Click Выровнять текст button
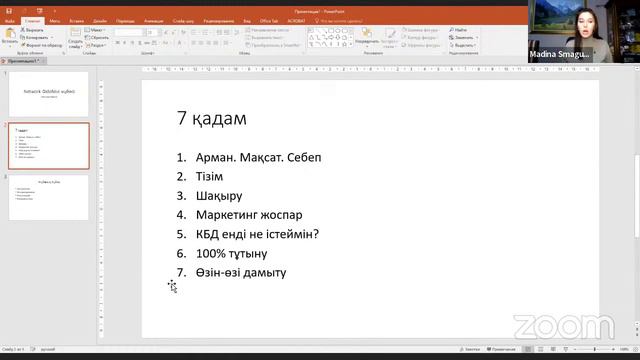This screenshot has width=640, height=360. point(265,38)
